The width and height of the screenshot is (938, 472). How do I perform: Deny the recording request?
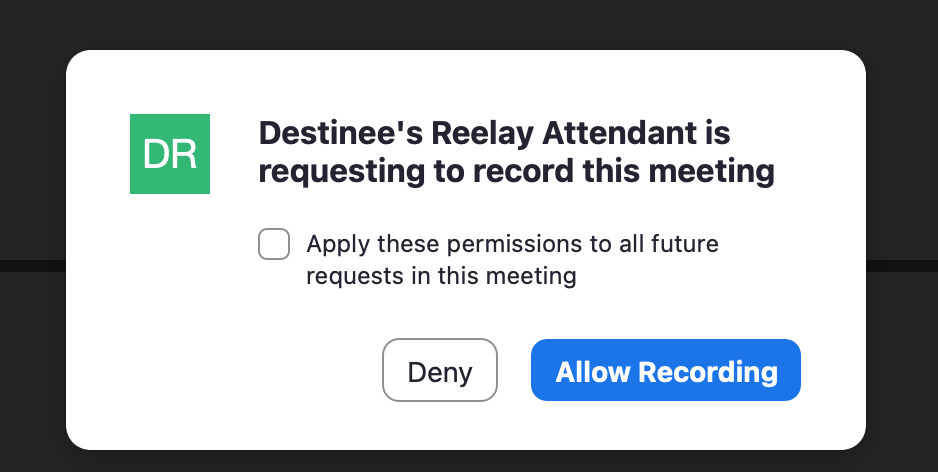[x=440, y=370]
